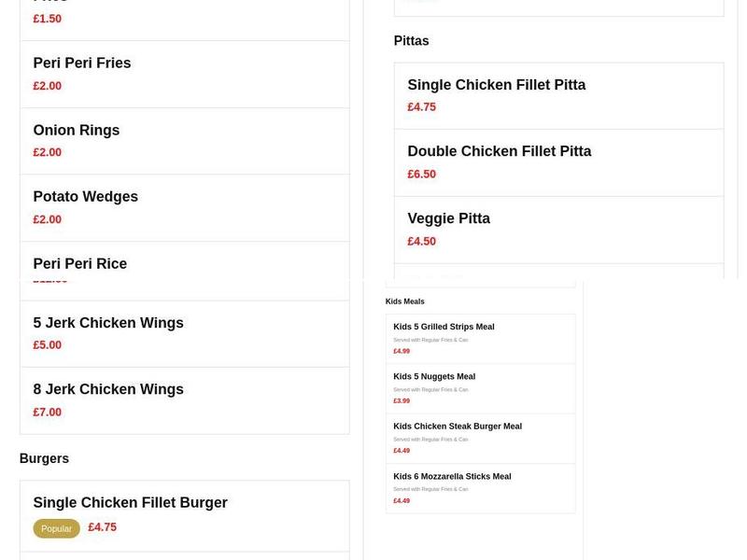Screen dimensions: 747x560
Task: Click the Popular badge on the burger card
Action: pyautogui.click(x=56, y=528)
